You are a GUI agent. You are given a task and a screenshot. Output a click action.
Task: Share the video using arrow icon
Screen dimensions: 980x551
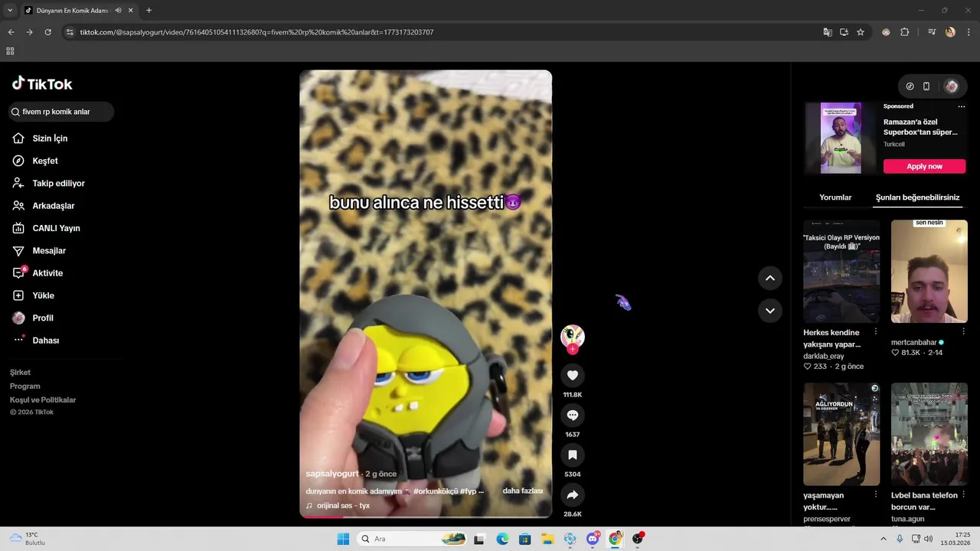[x=572, y=494]
